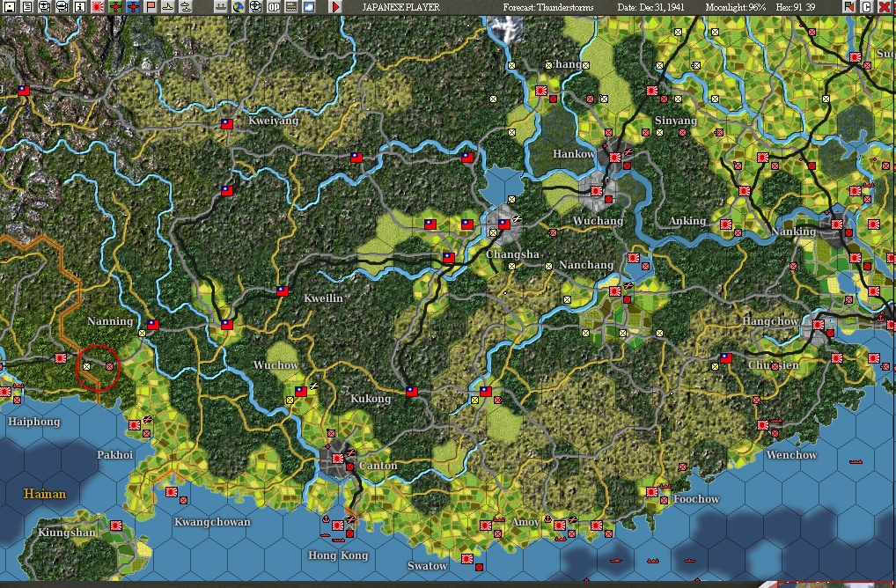Select the red plane on blue icon
Image resolution: width=896 pixels, height=588 pixels.
[133, 7]
